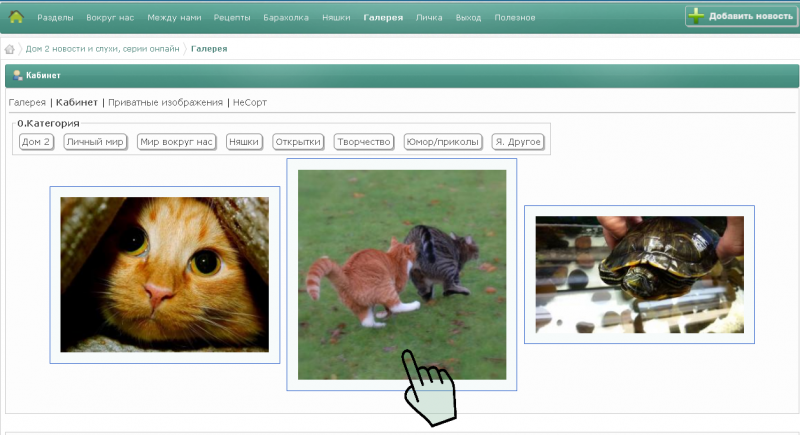The width and height of the screenshot is (800, 435).
Task: Filter by the Дом 2 category
Action: [x=36, y=142]
